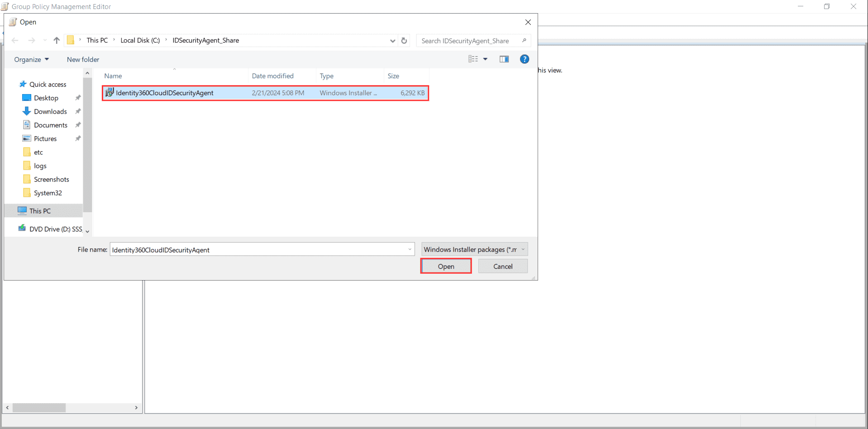This screenshot has height=429, width=868.
Task: Change the file view layout
Action: (x=473, y=59)
